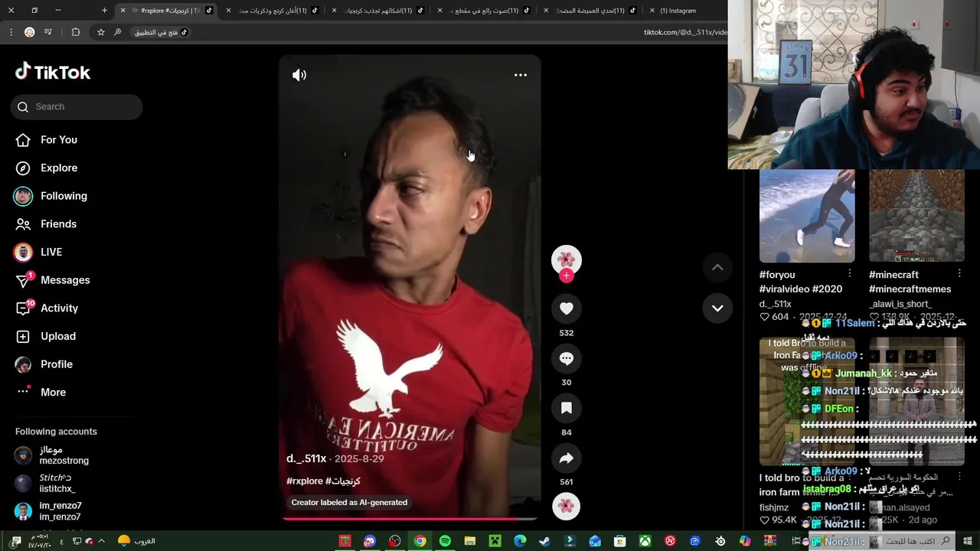Seek using the red video progress bar
This screenshot has width=980, height=551.
(410, 519)
